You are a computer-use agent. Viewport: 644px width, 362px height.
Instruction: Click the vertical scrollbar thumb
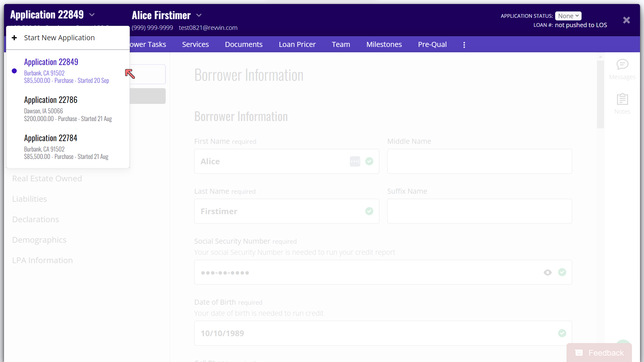coord(600,94)
